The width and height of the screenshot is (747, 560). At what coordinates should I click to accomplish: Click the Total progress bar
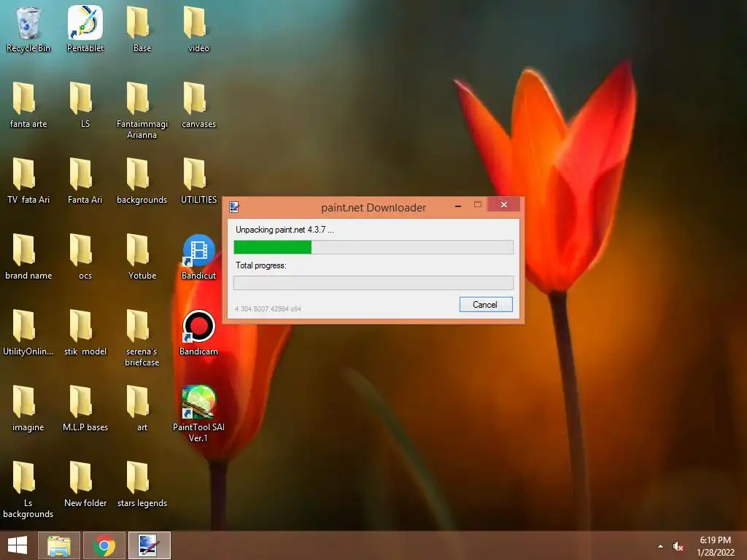(x=373, y=283)
